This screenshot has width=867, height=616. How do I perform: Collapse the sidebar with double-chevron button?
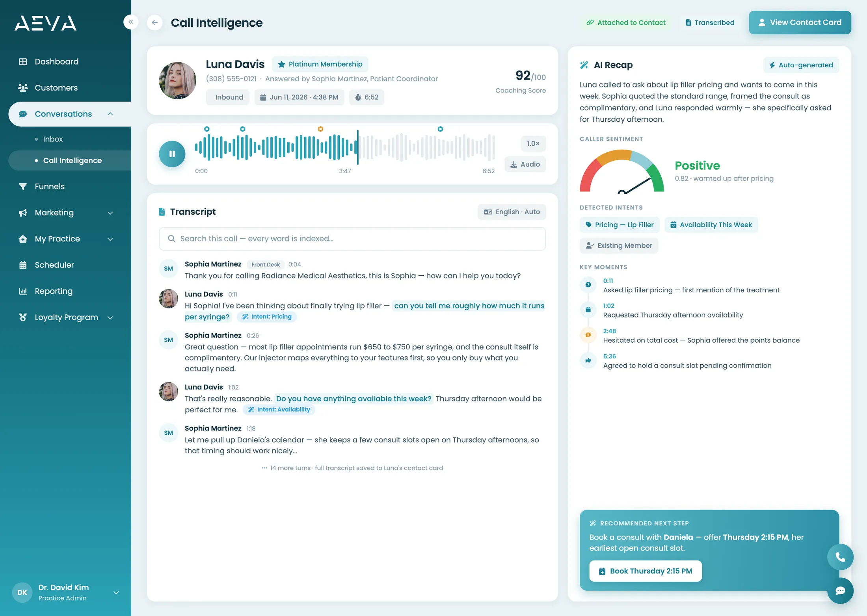[131, 22]
